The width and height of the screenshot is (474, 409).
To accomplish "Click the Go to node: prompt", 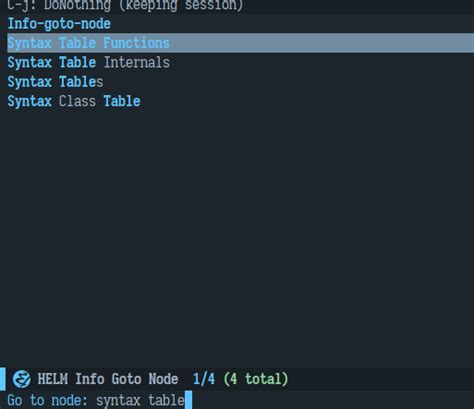I will point(48,400).
